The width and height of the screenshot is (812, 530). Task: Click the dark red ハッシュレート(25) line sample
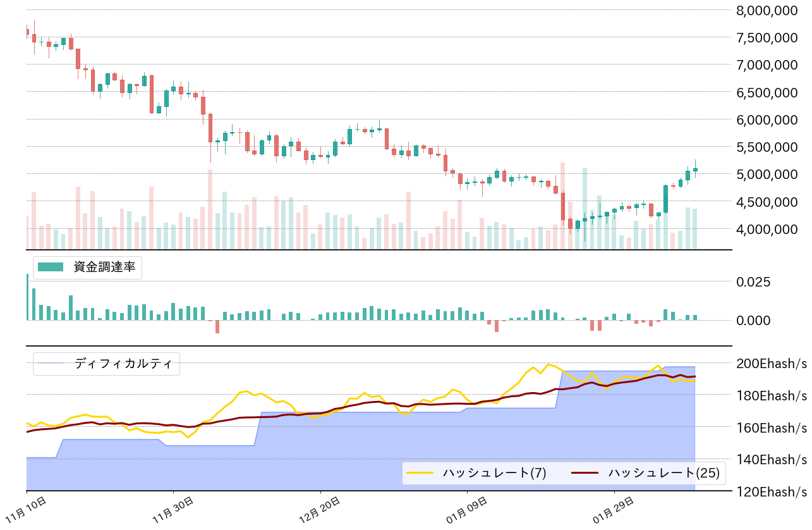[x=585, y=472]
